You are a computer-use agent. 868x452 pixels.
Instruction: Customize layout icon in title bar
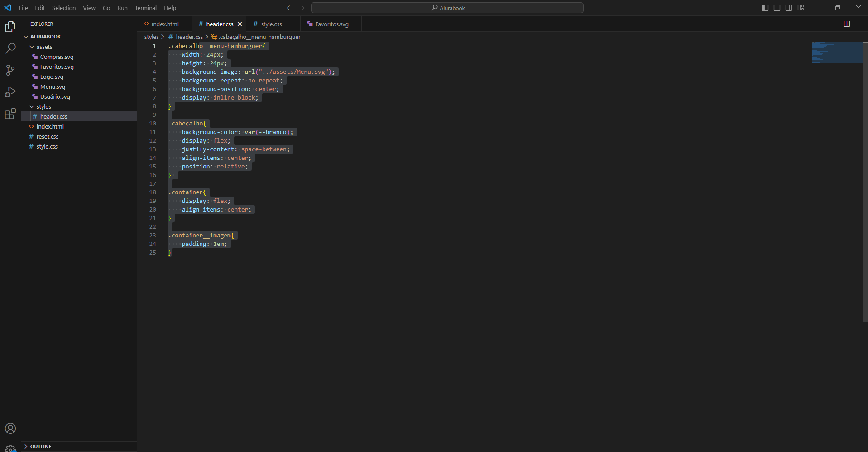coord(801,8)
